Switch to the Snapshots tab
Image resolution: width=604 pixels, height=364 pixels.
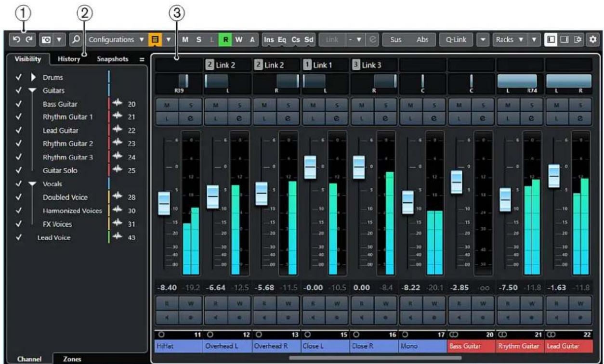tap(113, 59)
